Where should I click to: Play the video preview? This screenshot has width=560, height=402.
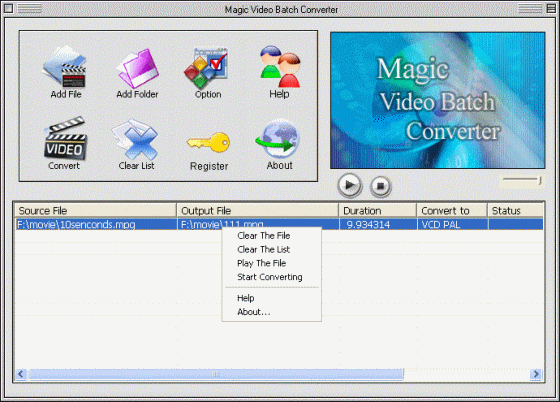pos(350,185)
